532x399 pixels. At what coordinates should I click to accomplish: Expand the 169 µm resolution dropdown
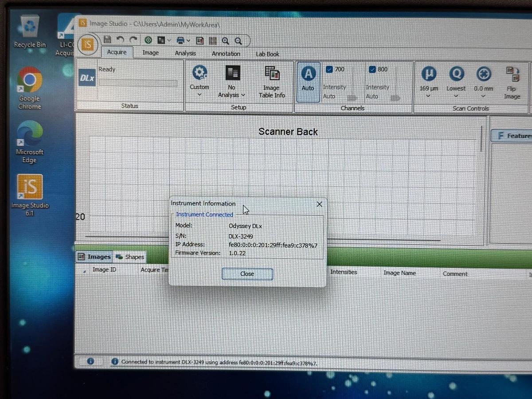point(428,96)
